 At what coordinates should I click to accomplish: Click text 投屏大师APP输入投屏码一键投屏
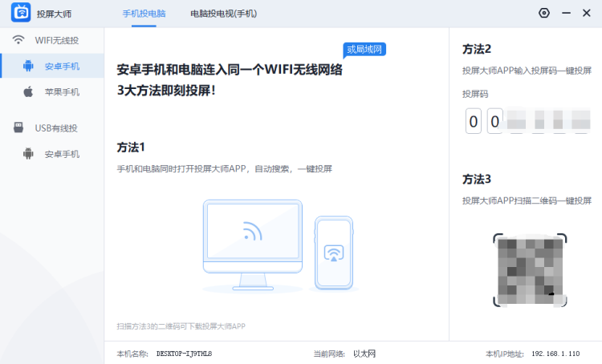tap(527, 71)
